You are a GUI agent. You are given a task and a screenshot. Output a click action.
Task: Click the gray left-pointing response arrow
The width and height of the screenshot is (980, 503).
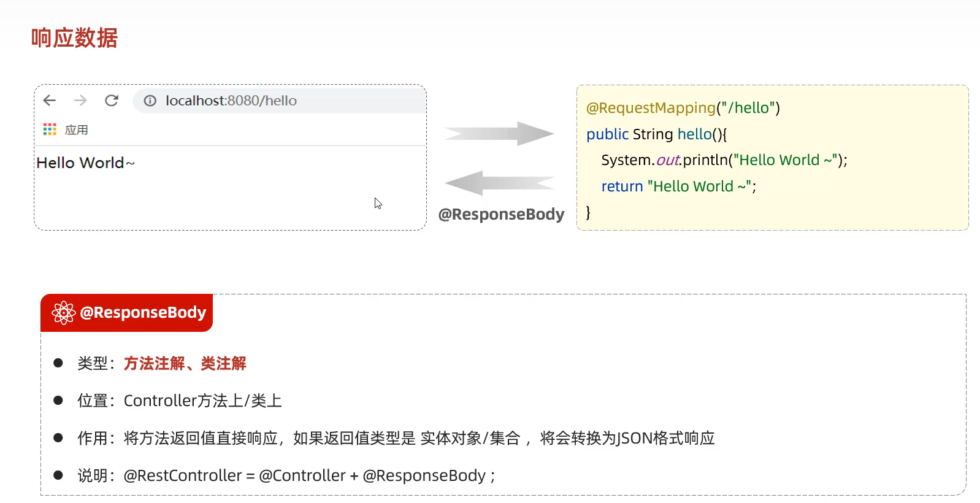499,183
